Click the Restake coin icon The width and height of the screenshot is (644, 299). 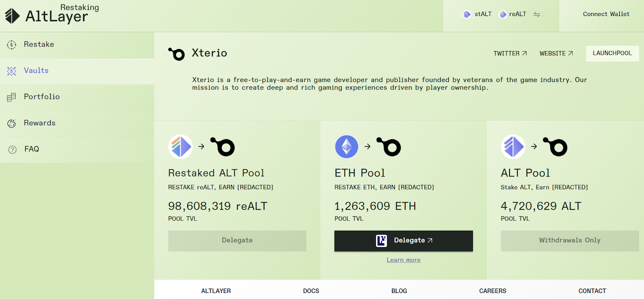(12, 45)
